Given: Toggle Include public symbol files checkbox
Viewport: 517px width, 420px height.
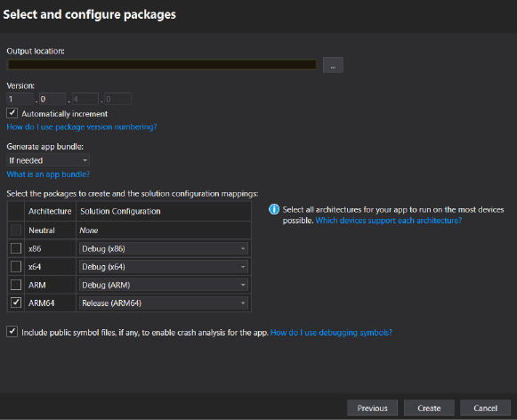Looking at the screenshot, I should [12, 332].
